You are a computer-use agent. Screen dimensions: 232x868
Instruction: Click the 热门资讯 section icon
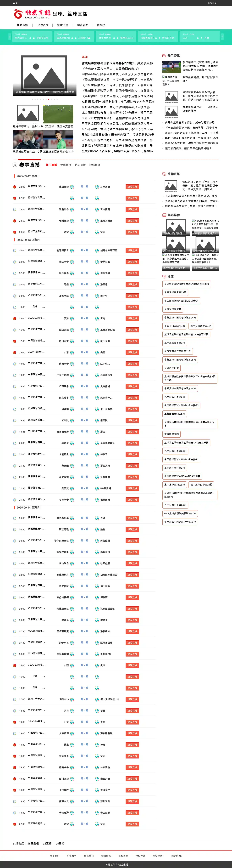[x=164, y=56]
